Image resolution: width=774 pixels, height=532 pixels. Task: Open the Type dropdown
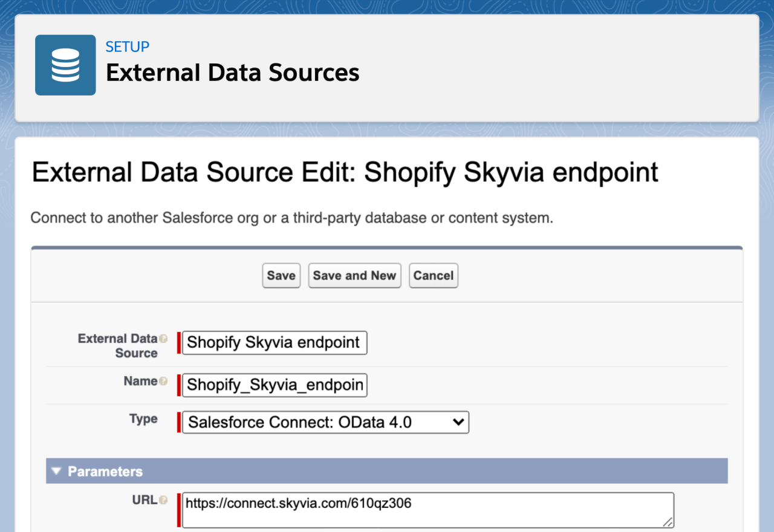(x=325, y=422)
